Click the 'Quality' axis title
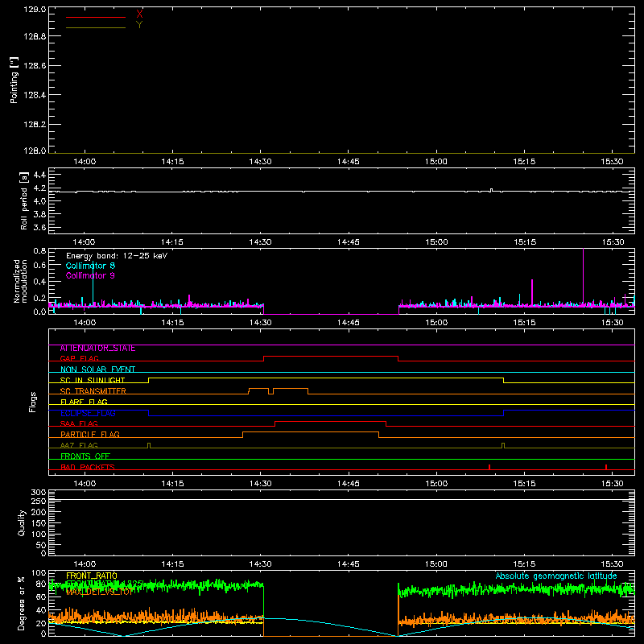The width and height of the screenshot is (644, 644). pyautogui.click(x=22, y=522)
